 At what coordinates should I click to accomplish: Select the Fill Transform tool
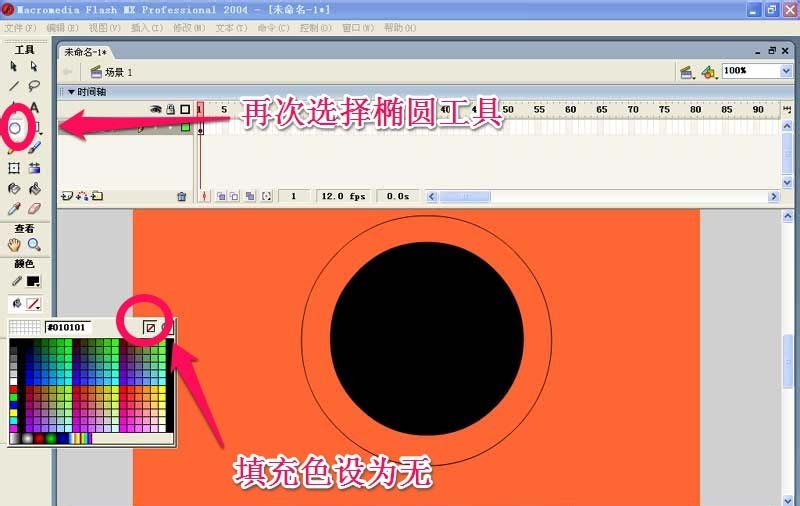coord(34,168)
